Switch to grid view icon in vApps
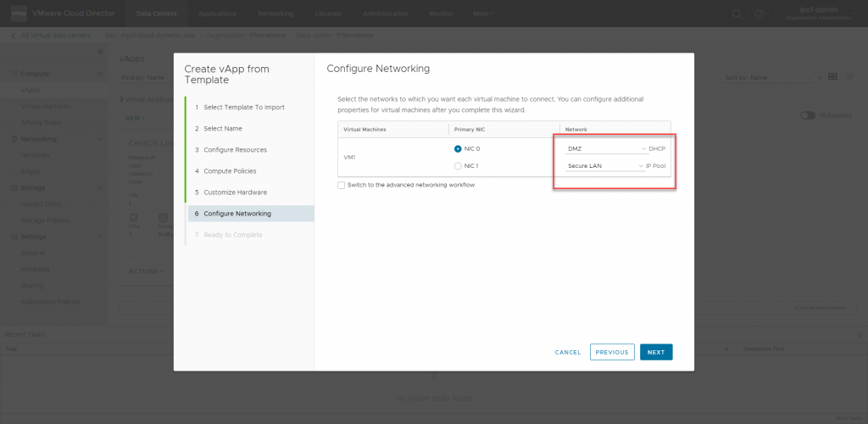Screen dimensions: 868x424 (x=833, y=76)
